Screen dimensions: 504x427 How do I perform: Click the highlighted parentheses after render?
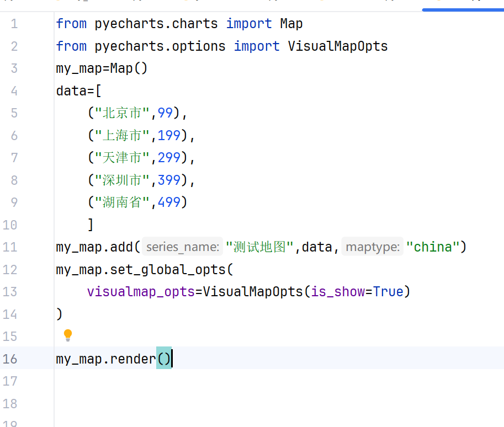coord(164,358)
